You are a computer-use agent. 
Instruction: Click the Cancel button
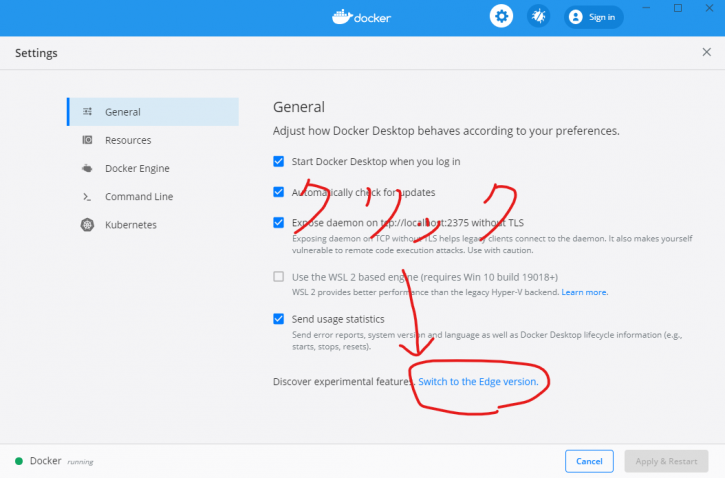click(x=589, y=461)
